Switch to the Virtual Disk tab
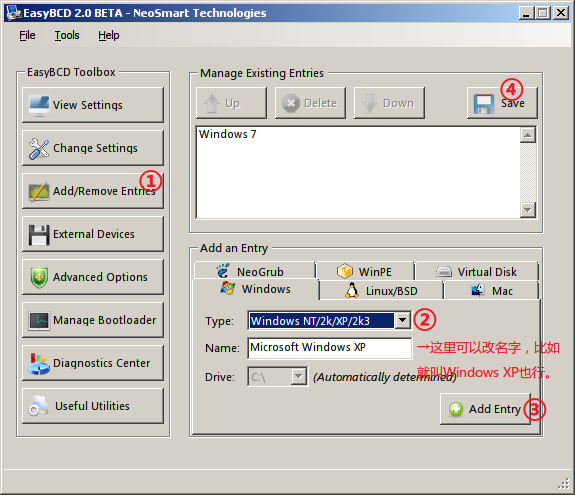The width and height of the screenshot is (575, 495). pyautogui.click(x=477, y=272)
